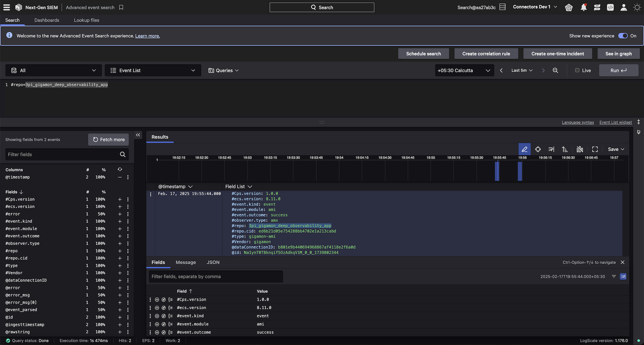The image size is (644, 345).
Task: Expand the Event List view dropdown
Action: [153, 70]
